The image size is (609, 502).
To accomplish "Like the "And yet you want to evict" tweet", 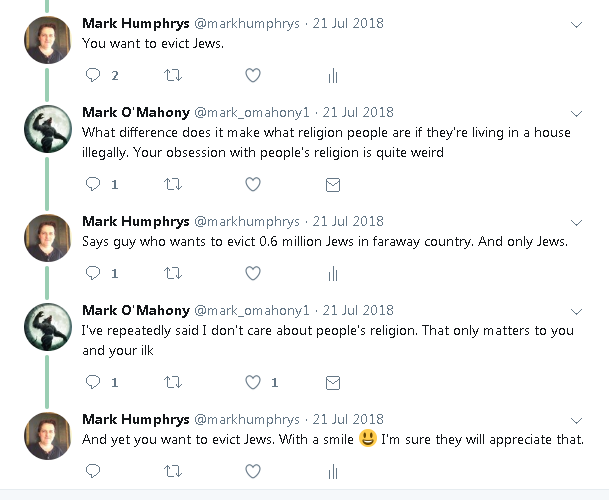I will (253, 470).
